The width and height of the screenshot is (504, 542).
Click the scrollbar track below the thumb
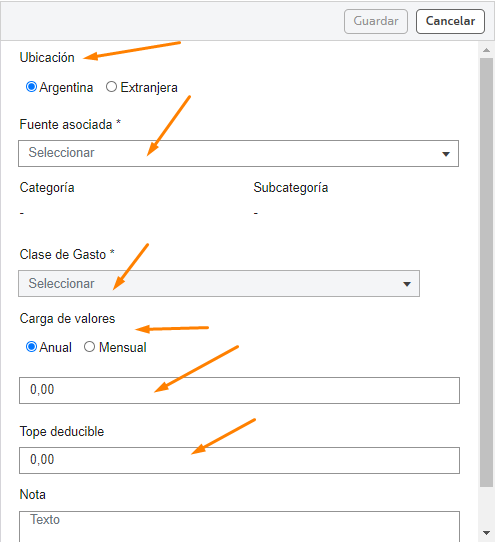click(486, 507)
